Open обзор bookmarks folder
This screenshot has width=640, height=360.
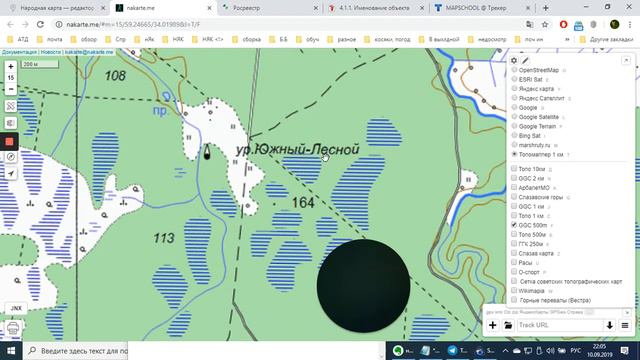(x=84, y=40)
